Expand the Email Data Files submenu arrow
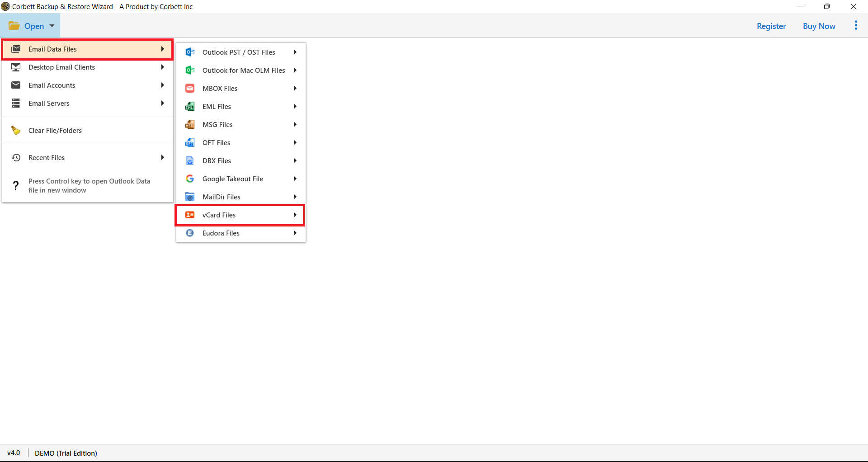Screen dimensions: 868x462 [x=162, y=49]
